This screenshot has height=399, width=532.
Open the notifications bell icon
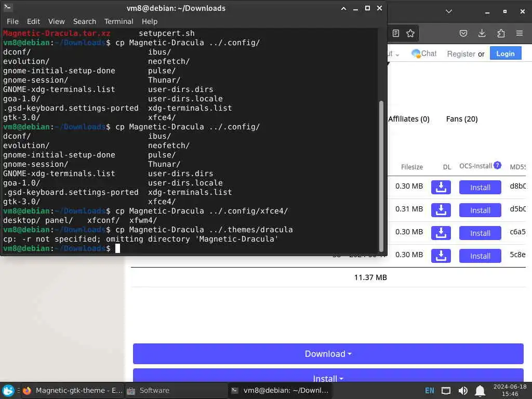point(480,391)
